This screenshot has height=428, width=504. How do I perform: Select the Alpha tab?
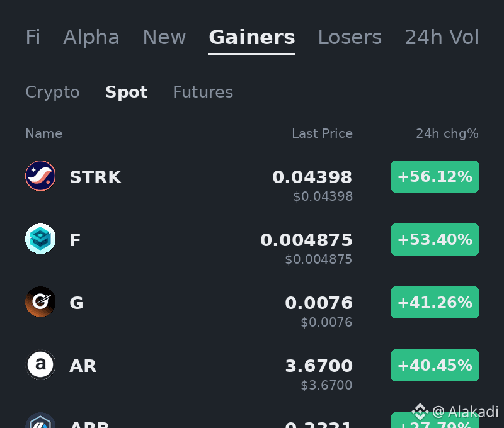pos(91,37)
